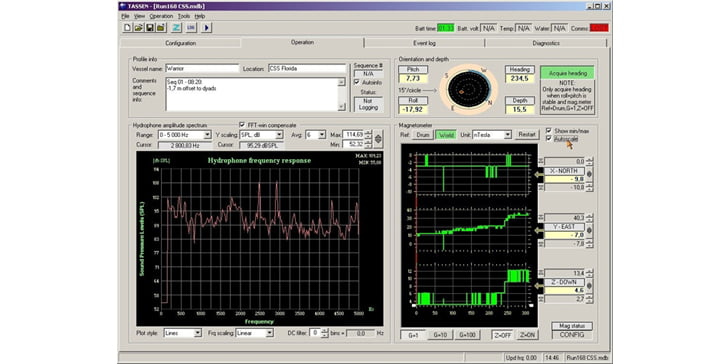Click the green Batt time indicator

click(446, 28)
